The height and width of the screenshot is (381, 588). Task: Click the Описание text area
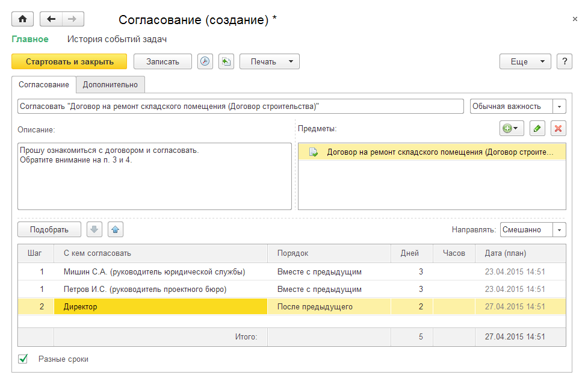(x=155, y=176)
